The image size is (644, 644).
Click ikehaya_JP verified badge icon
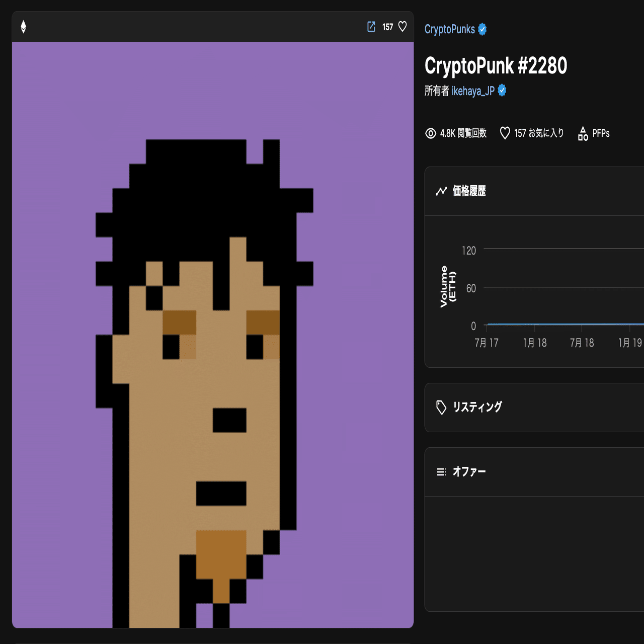pos(502,91)
